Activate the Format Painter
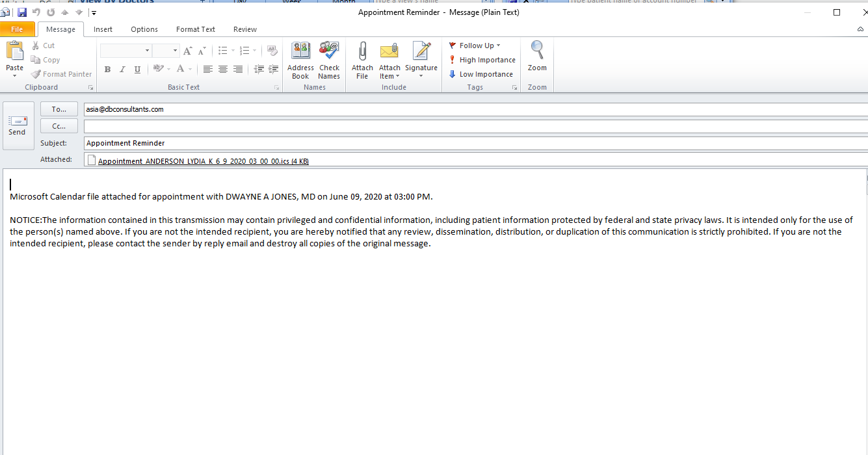 (x=62, y=74)
